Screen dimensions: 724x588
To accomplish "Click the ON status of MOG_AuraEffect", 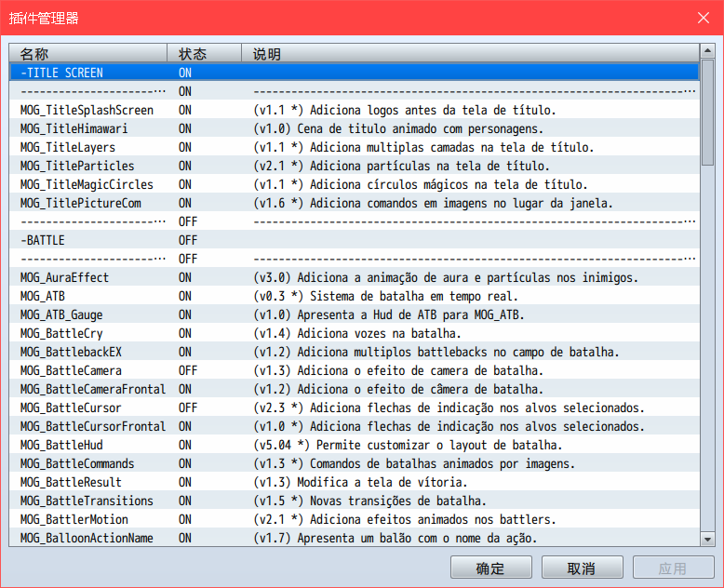I will coord(185,277).
